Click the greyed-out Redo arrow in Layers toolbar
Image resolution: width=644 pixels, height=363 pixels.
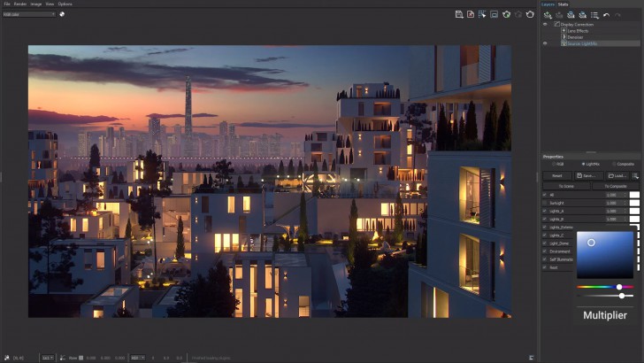pyautogui.click(x=617, y=15)
